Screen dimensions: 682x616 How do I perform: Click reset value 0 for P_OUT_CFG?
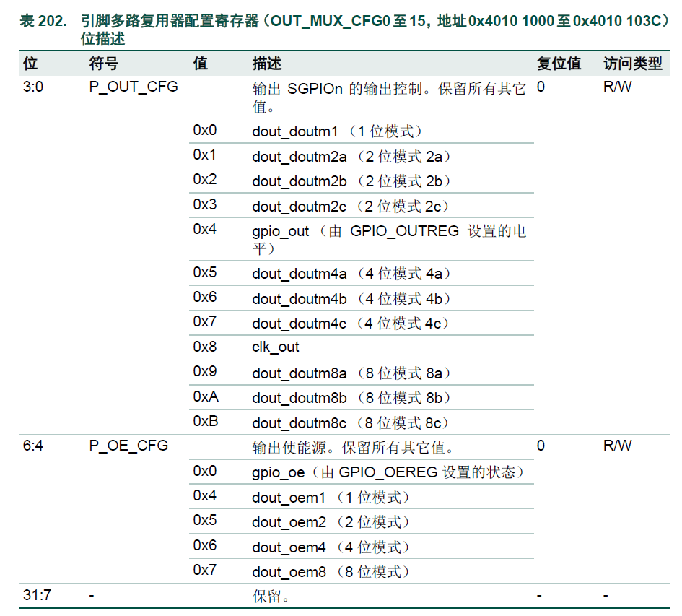pos(541,87)
